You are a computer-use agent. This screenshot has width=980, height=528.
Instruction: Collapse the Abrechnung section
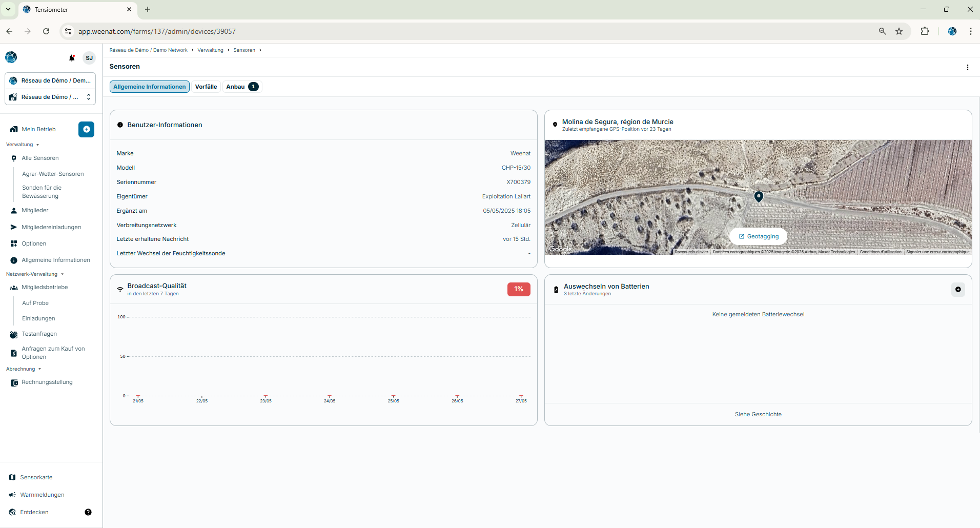24,369
